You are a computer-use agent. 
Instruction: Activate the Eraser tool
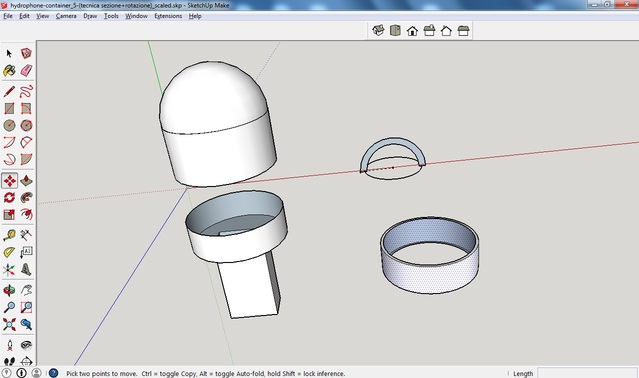click(x=26, y=70)
